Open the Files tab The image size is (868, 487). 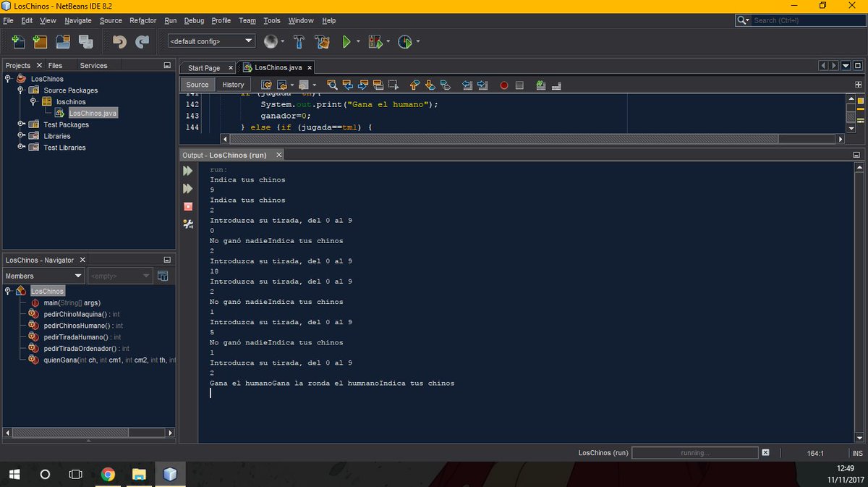[55, 65]
